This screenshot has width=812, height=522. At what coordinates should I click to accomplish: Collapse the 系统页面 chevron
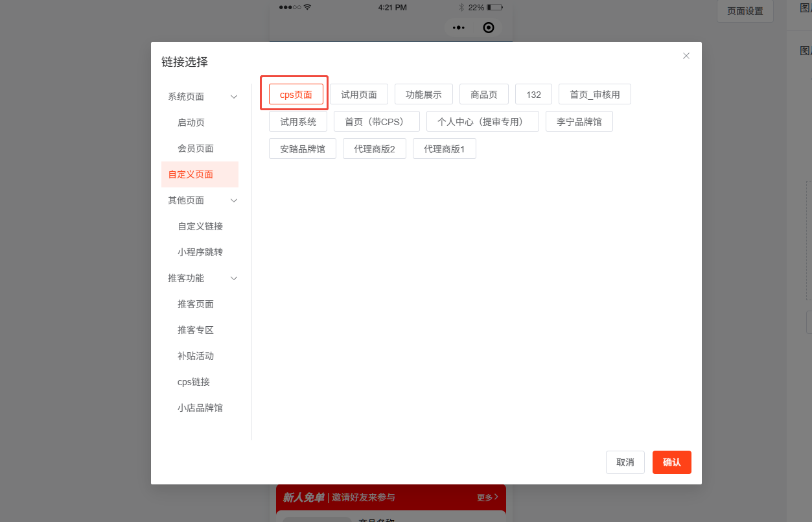coord(234,97)
